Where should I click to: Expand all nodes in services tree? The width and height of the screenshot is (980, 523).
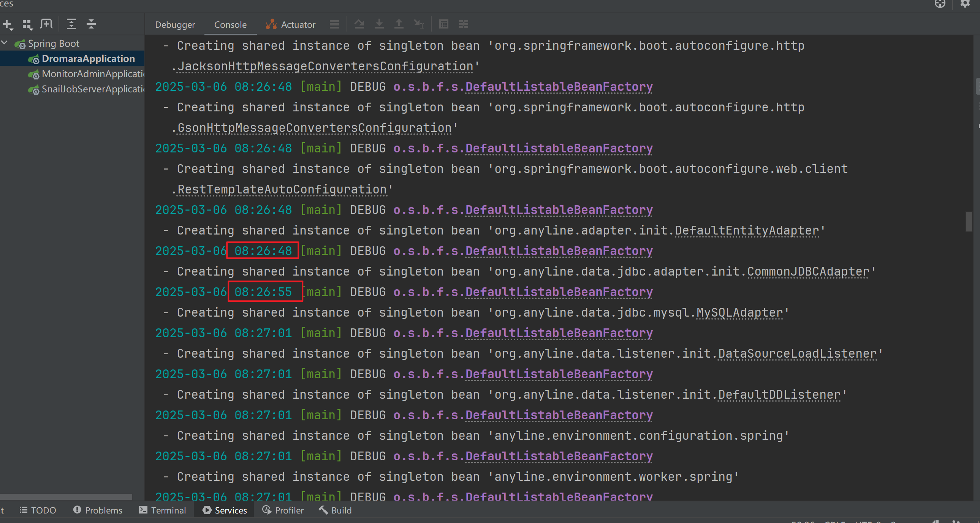(71, 24)
